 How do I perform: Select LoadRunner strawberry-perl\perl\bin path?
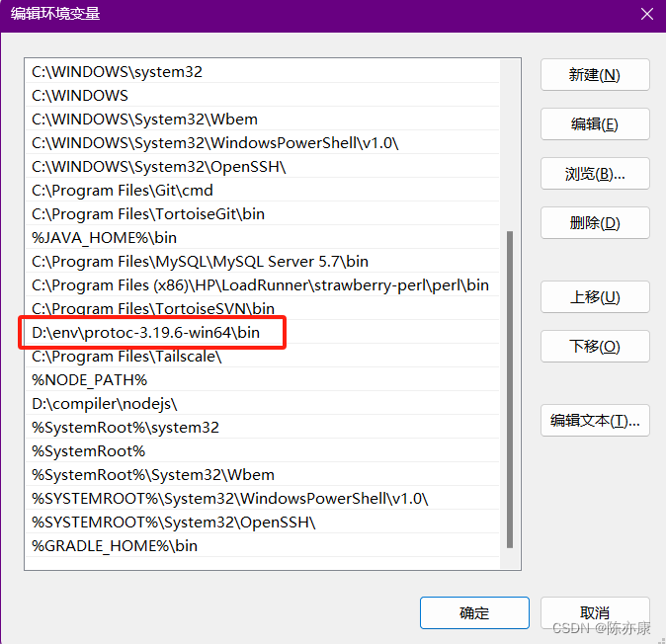pyautogui.click(x=262, y=285)
